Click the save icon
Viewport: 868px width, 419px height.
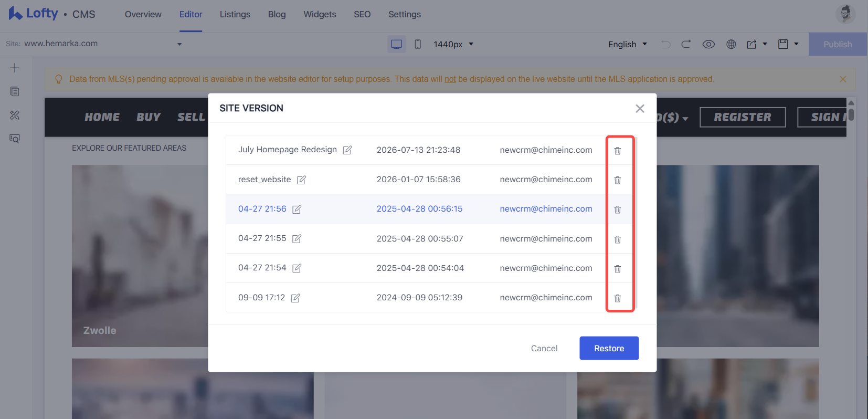pos(783,44)
